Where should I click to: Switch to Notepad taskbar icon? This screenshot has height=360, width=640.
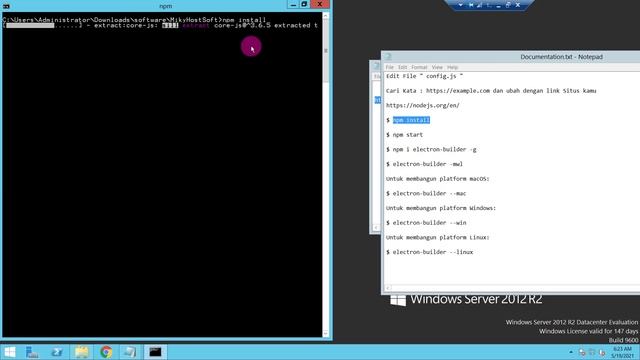point(131,352)
